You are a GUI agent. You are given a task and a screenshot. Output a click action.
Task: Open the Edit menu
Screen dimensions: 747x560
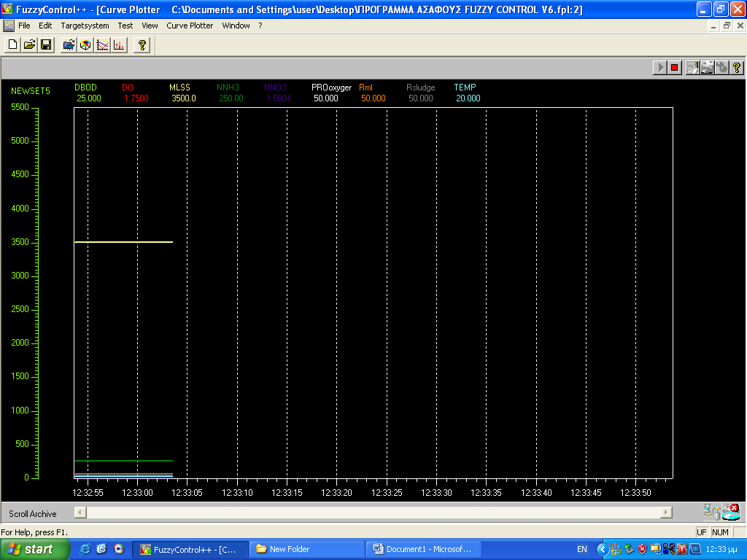click(x=45, y=26)
